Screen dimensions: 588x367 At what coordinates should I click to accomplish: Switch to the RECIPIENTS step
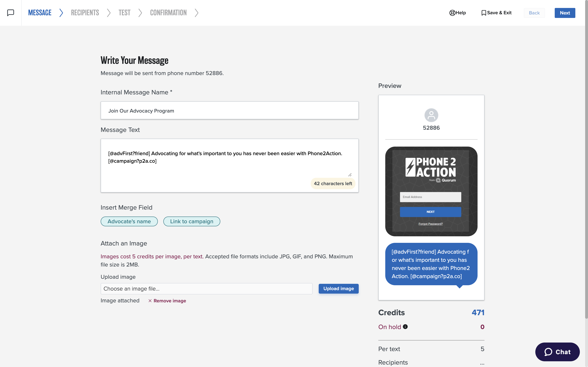pyautogui.click(x=85, y=13)
